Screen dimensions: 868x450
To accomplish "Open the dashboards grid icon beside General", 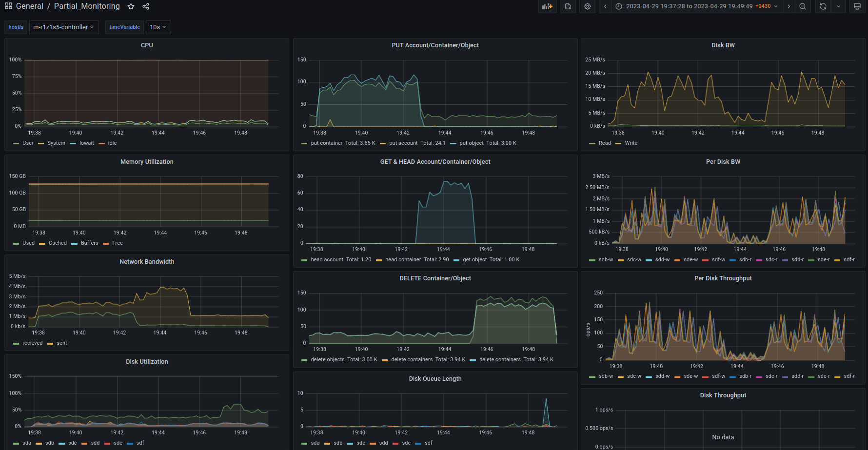I will (x=8, y=6).
